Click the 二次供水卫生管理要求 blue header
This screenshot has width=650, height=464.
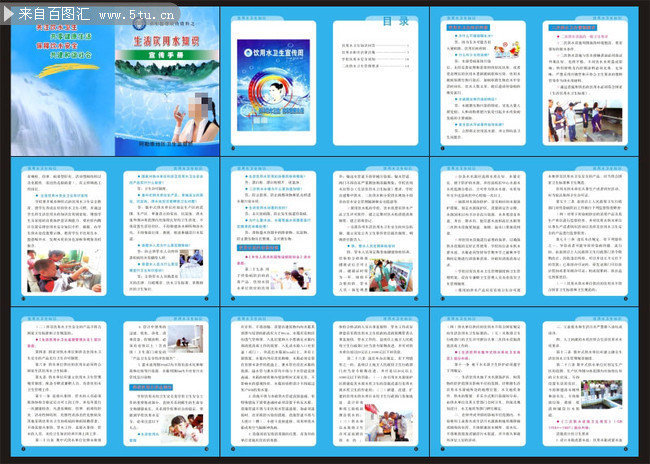point(573,28)
